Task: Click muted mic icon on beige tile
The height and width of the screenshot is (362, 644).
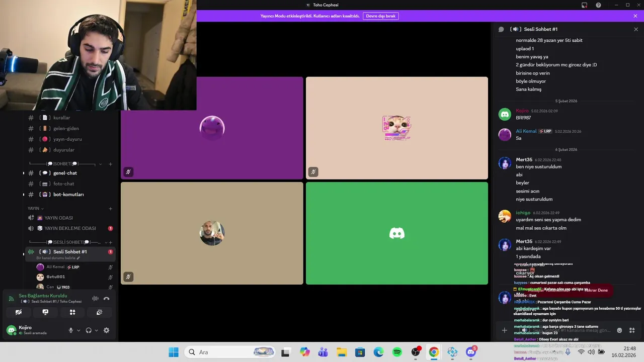Action: (128, 277)
